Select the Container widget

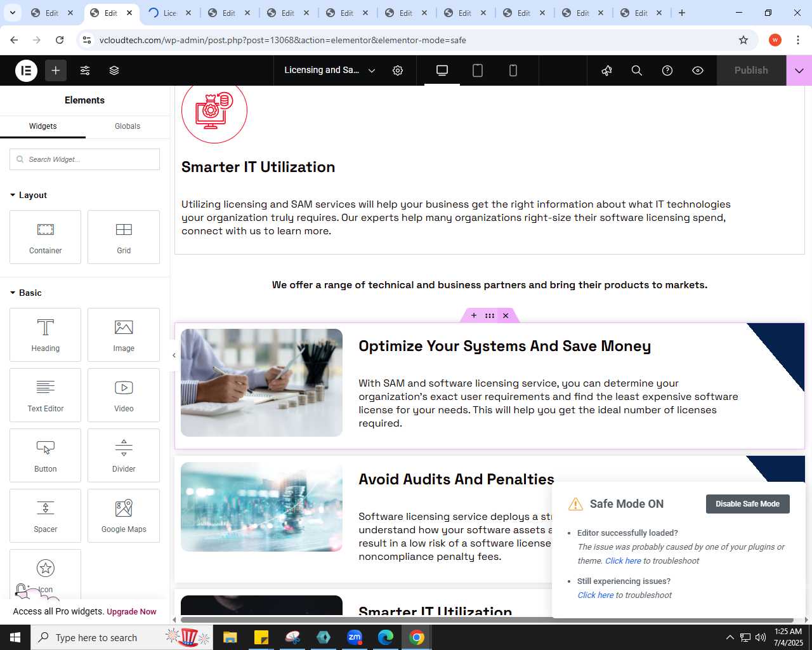[x=46, y=237]
